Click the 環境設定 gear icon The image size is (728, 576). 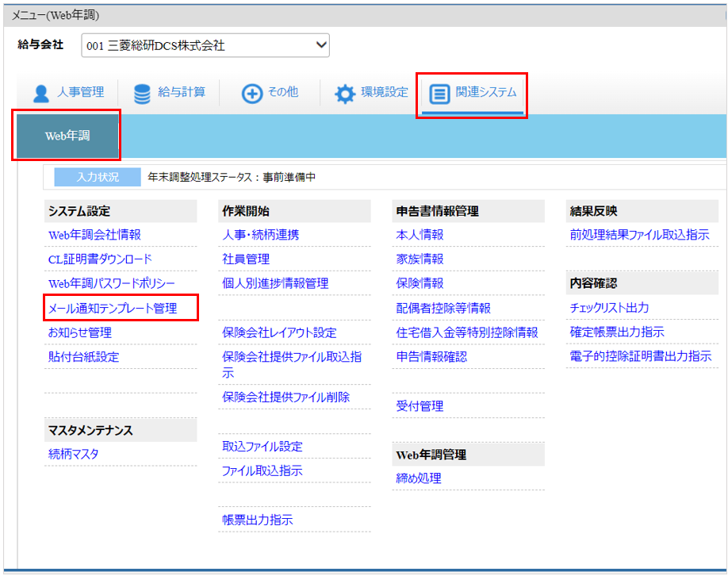pyautogui.click(x=344, y=94)
